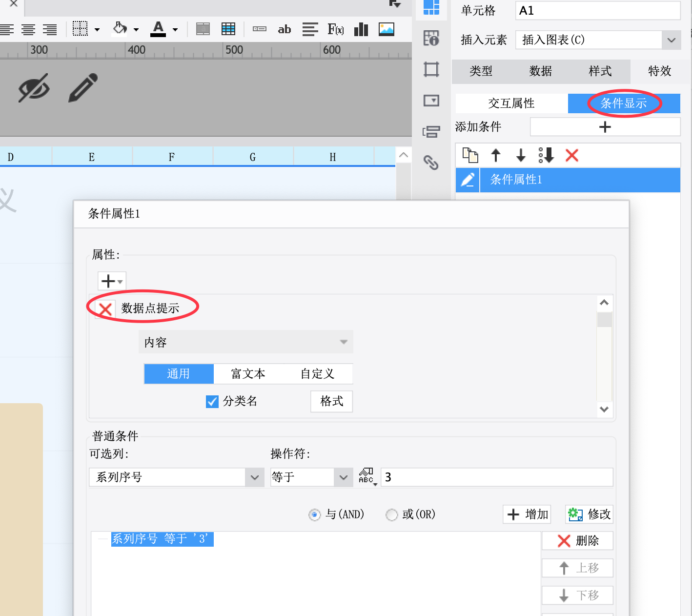This screenshot has height=616, width=692.
Task: Open 交互属性 sub-tab
Action: point(511,103)
